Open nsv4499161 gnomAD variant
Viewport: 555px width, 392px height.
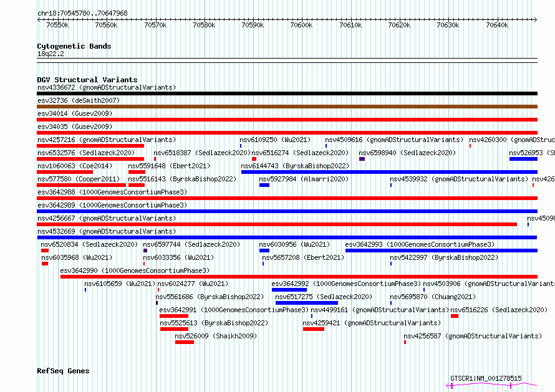click(x=380, y=310)
